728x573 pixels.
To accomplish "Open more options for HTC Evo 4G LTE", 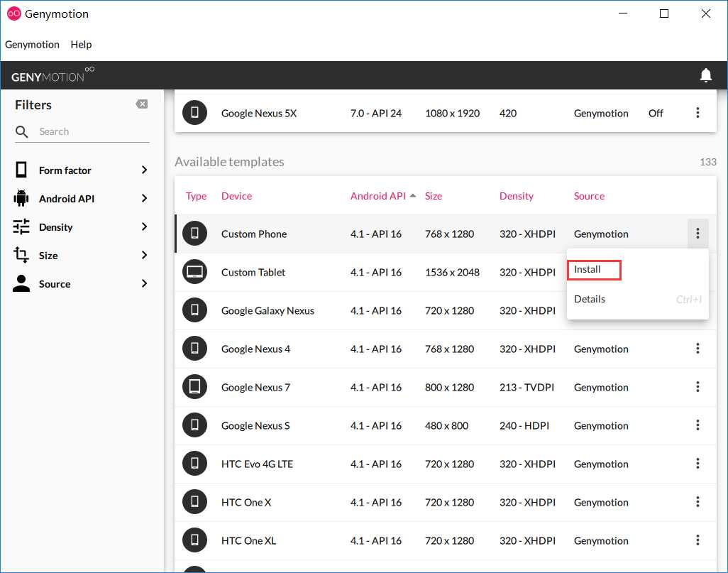I will [697, 464].
